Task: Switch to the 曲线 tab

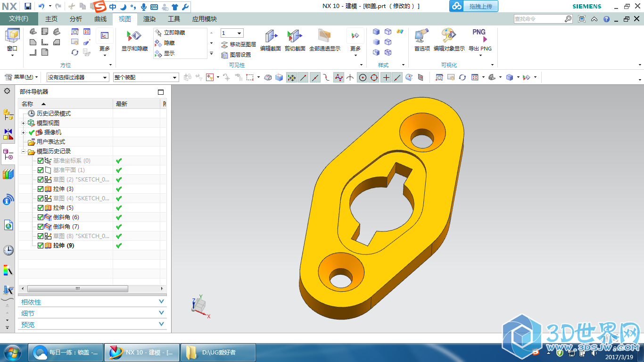Action: [100, 19]
